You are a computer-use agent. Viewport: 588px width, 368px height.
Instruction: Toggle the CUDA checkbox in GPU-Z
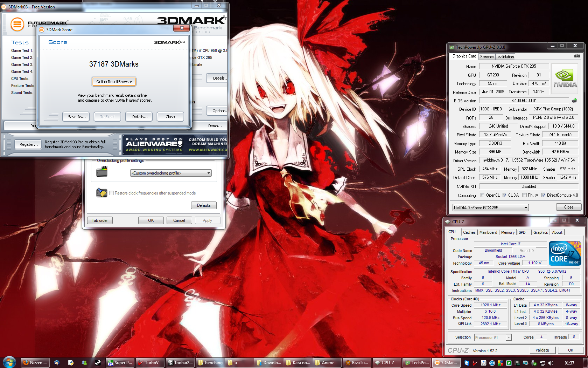(x=505, y=195)
